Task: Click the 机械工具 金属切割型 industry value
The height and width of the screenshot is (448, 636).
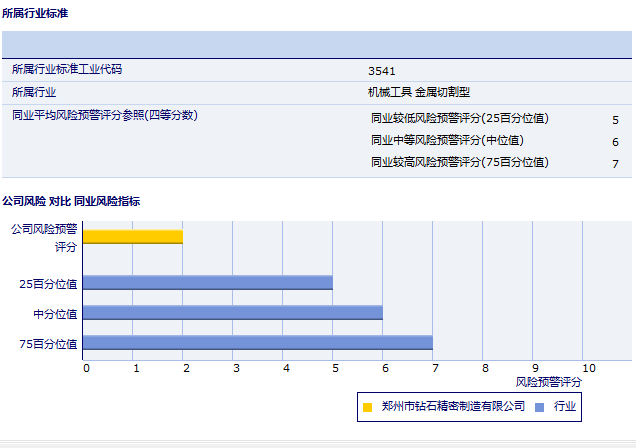Action: click(418, 92)
